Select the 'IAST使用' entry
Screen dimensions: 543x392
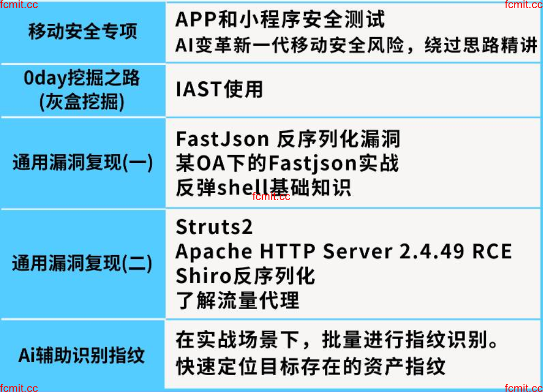click(219, 89)
